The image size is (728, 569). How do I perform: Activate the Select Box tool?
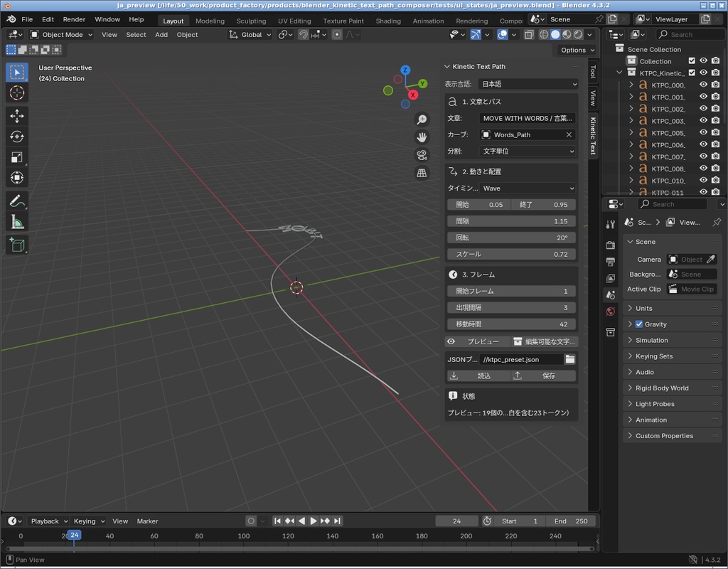[17, 73]
